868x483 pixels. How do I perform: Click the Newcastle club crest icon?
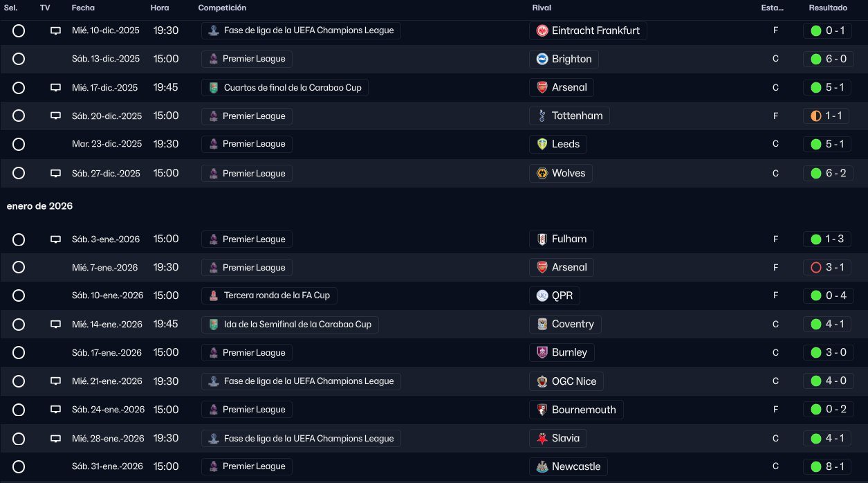tap(542, 466)
